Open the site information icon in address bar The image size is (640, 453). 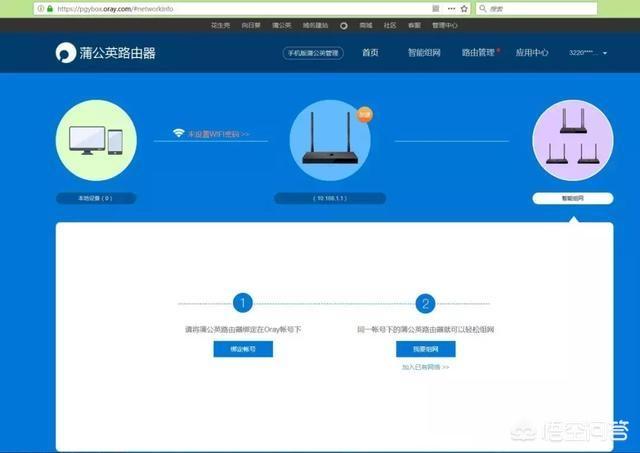click(x=41, y=9)
